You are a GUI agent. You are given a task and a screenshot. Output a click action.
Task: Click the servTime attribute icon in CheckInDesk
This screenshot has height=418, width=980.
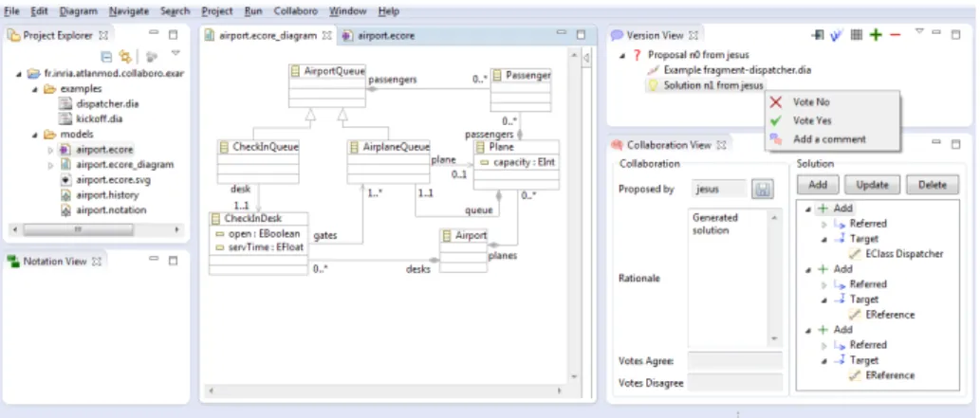pyautogui.click(x=220, y=247)
